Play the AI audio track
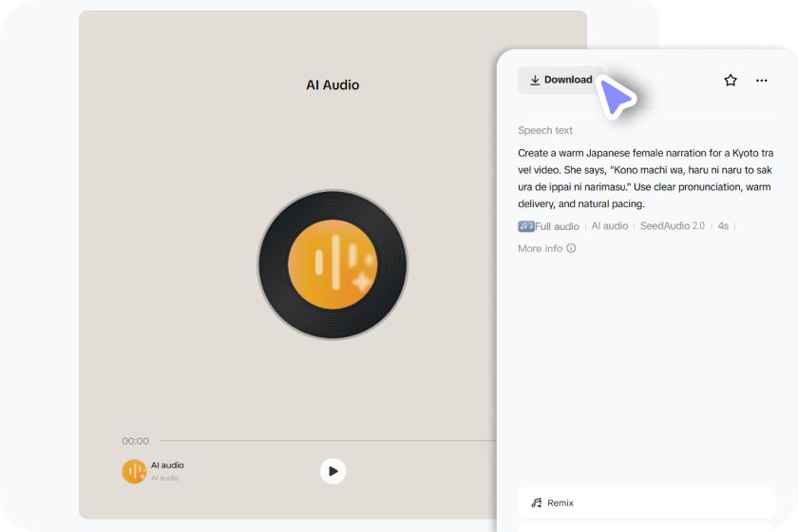This screenshot has height=532, width=798. (x=332, y=471)
